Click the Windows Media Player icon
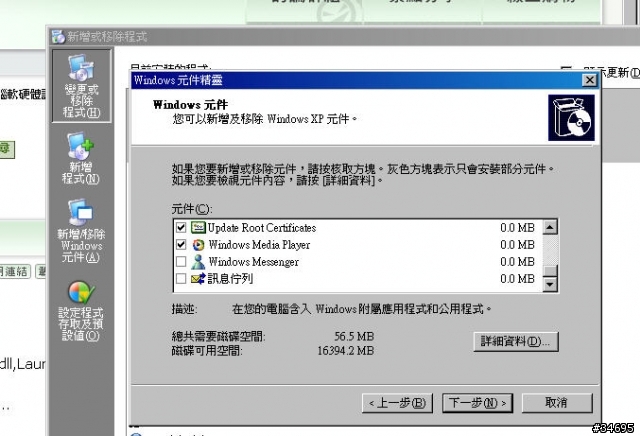640x436 pixels. coord(198,245)
